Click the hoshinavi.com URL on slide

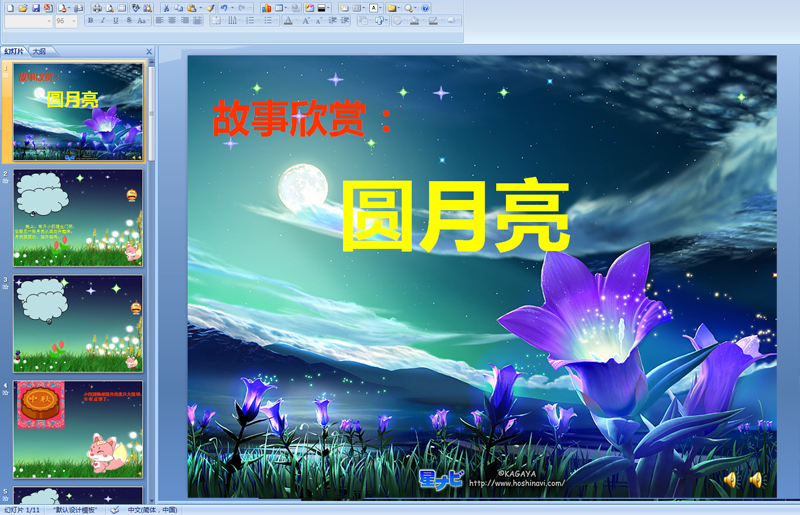pos(516,483)
